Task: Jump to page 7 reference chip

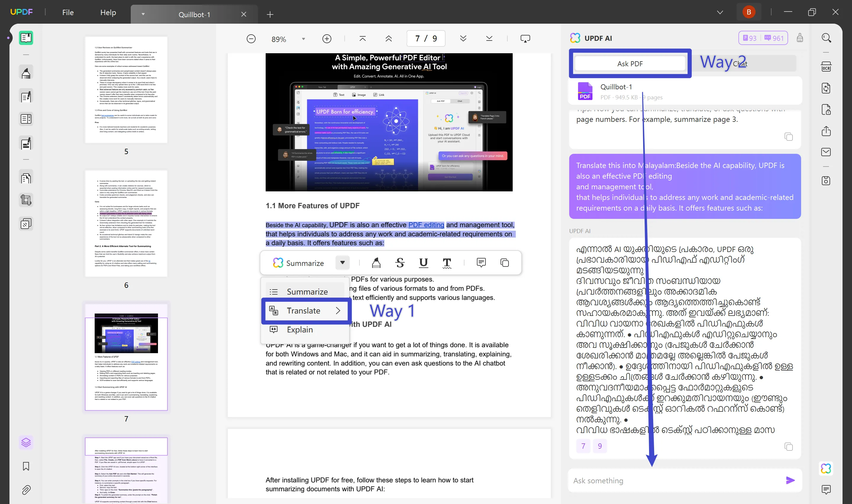Action: coord(583,446)
